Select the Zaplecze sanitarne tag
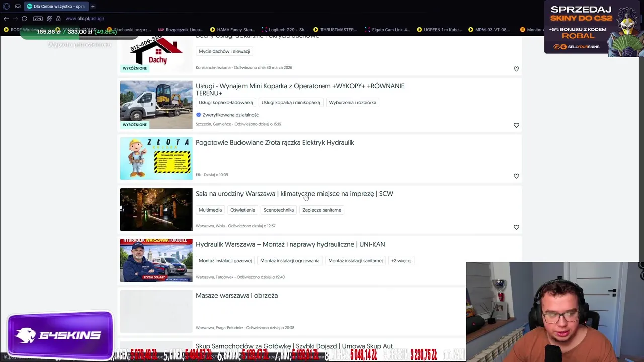 [322, 210]
